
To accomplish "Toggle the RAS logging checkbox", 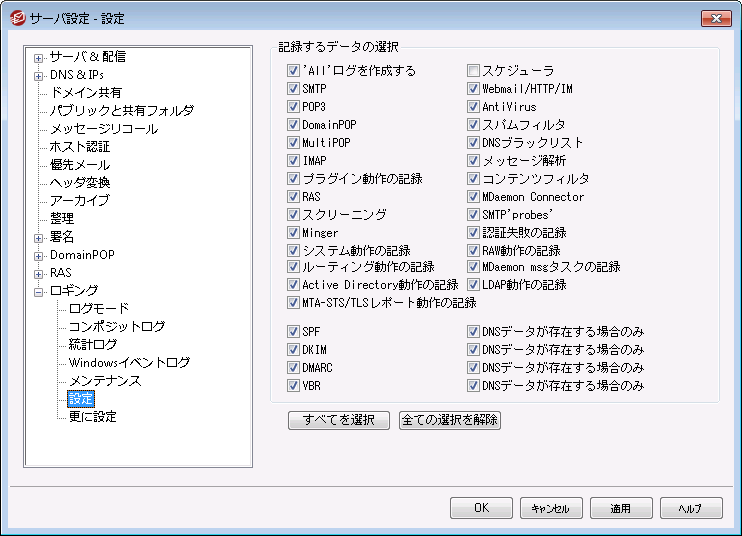I will coord(293,196).
